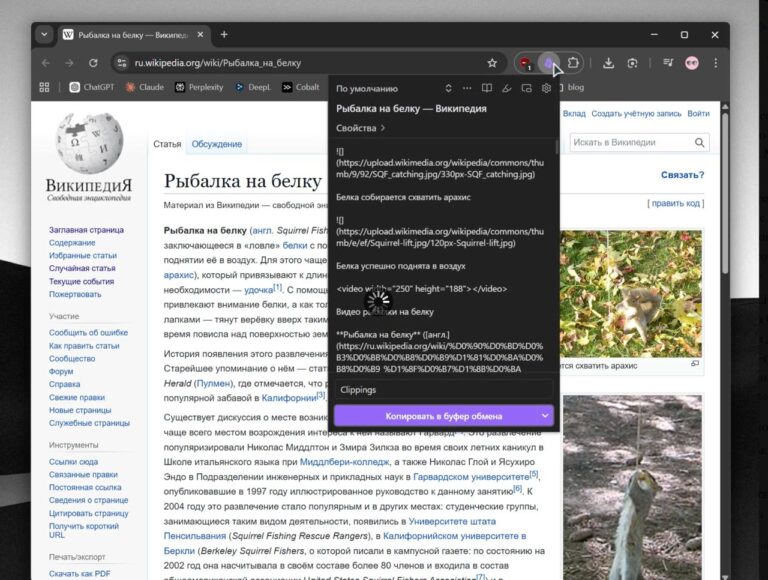Click the Wikipedia search magnifier icon

(699, 143)
